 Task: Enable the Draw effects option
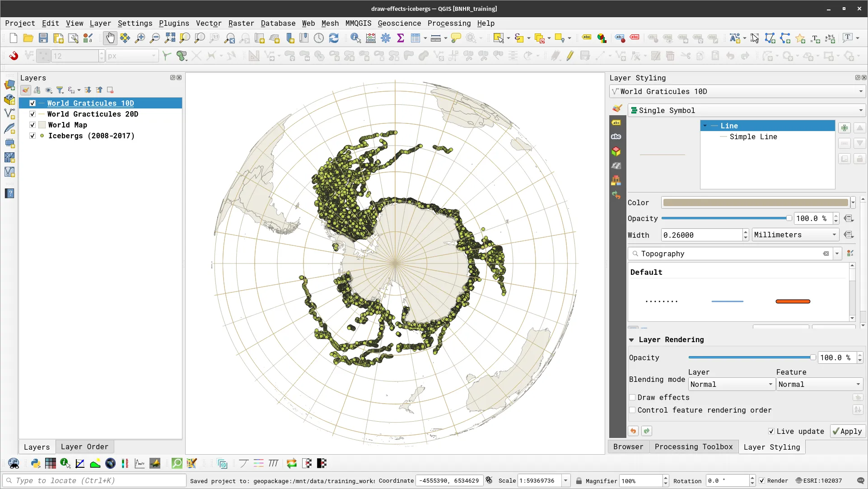point(633,397)
